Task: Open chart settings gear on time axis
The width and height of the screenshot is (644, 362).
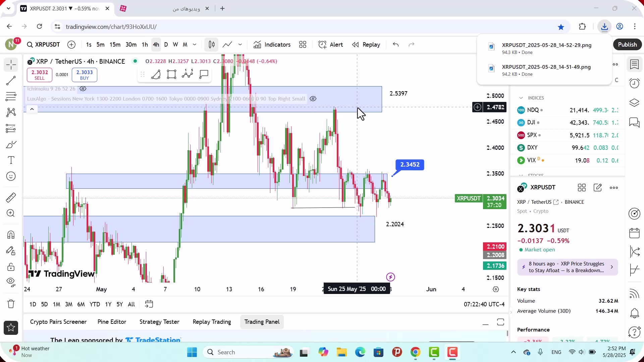Action: pyautogui.click(x=496, y=289)
